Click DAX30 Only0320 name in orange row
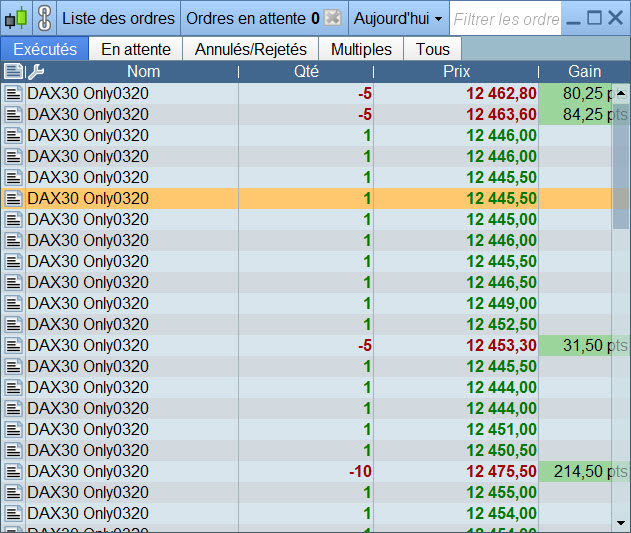 pyautogui.click(x=88, y=198)
